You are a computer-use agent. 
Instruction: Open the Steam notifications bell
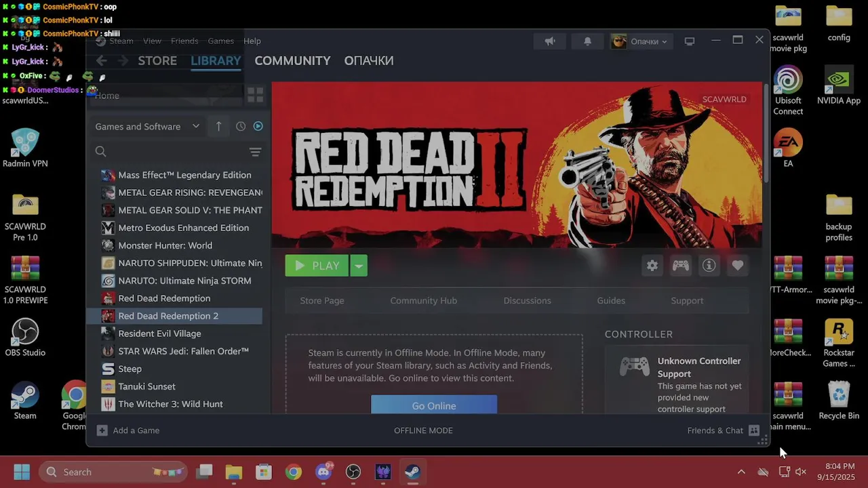tap(587, 41)
